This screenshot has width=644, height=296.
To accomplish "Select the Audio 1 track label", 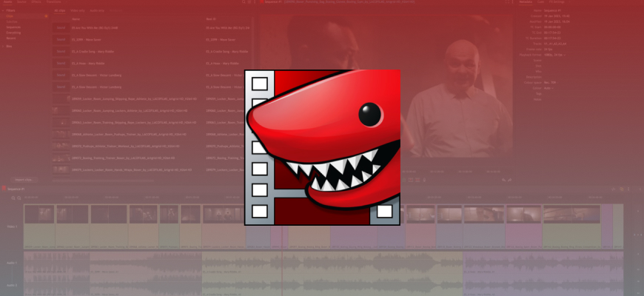I will [12, 263].
